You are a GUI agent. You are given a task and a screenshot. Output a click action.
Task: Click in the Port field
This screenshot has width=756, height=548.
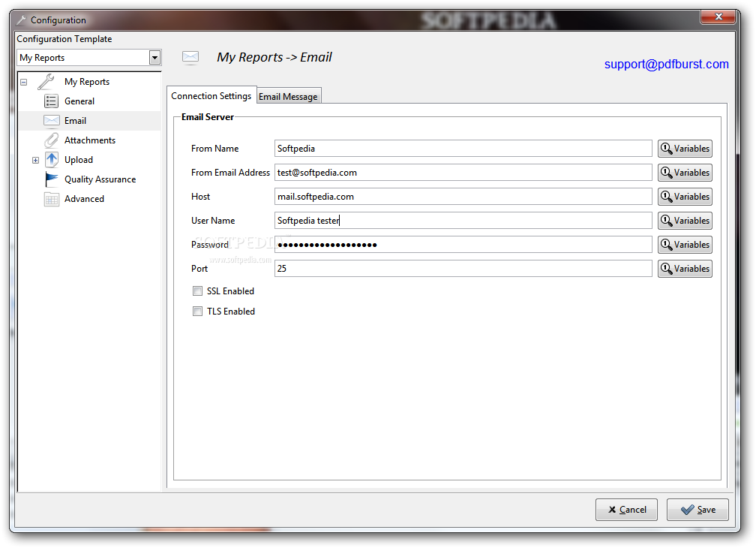(x=463, y=269)
